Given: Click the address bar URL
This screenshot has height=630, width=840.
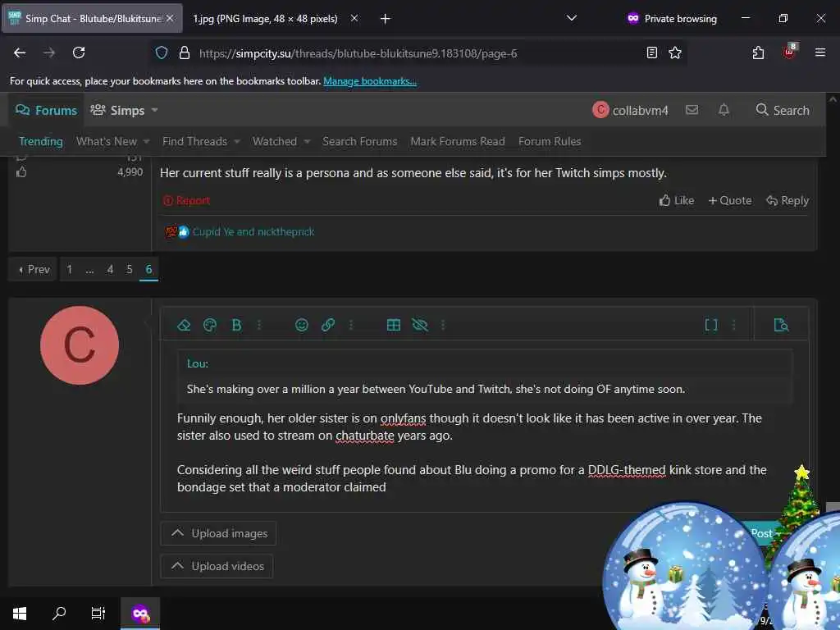Looking at the screenshot, I should coord(358,53).
